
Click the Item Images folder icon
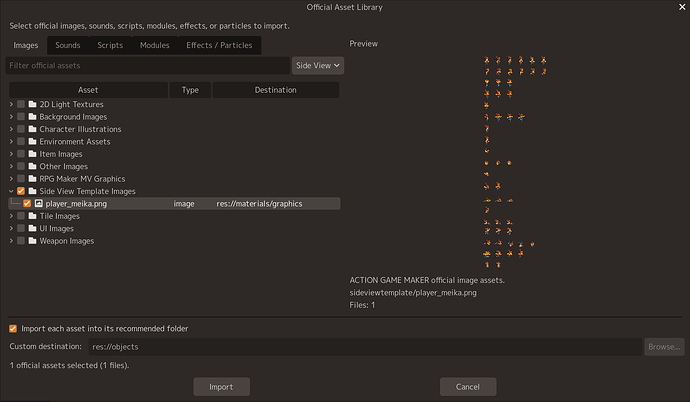[x=33, y=153]
